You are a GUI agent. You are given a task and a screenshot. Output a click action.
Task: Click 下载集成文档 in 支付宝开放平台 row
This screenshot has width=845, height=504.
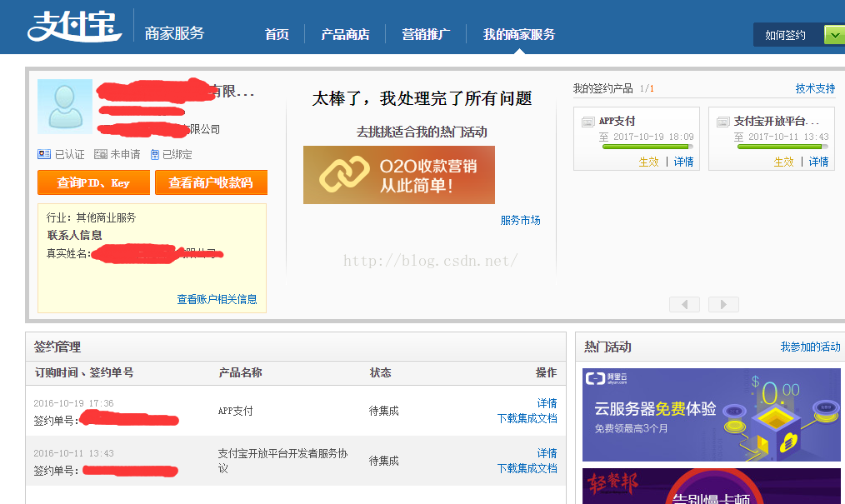tap(527, 468)
